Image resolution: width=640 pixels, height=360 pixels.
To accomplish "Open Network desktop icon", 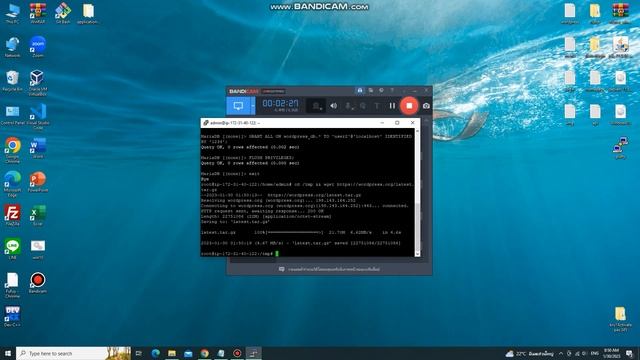I will click(x=12, y=47).
